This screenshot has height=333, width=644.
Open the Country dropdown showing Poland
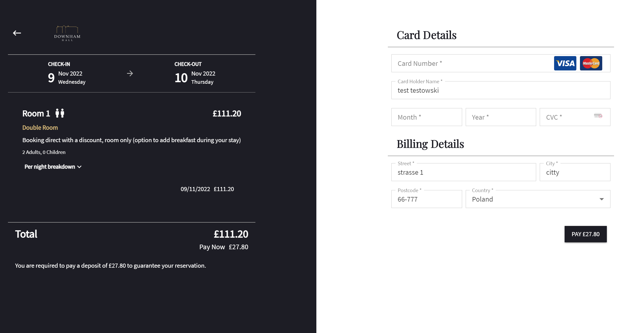coord(533,199)
